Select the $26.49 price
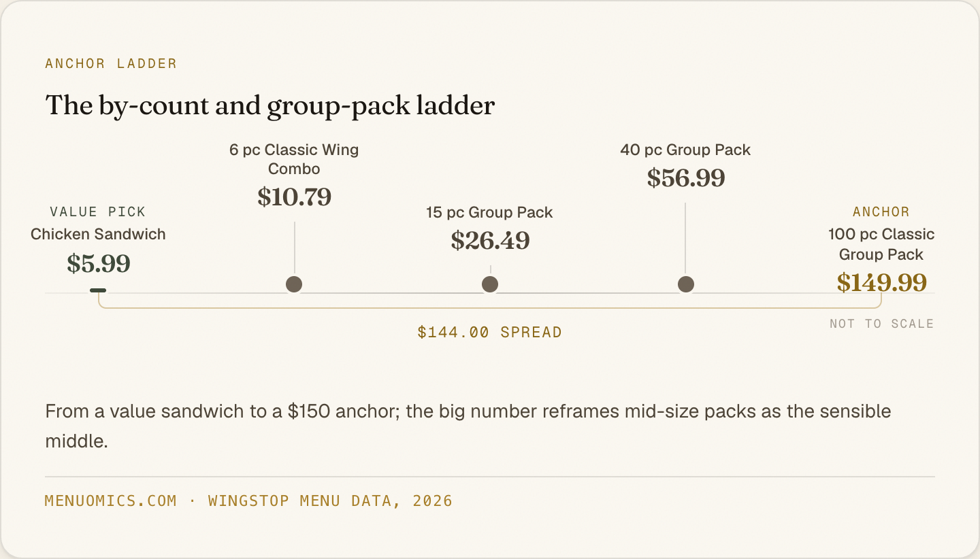 pyautogui.click(x=490, y=240)
